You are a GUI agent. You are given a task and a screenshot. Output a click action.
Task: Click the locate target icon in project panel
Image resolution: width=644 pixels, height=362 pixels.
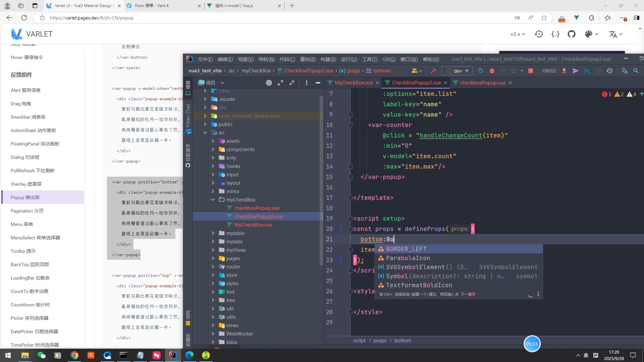(269, 83)
